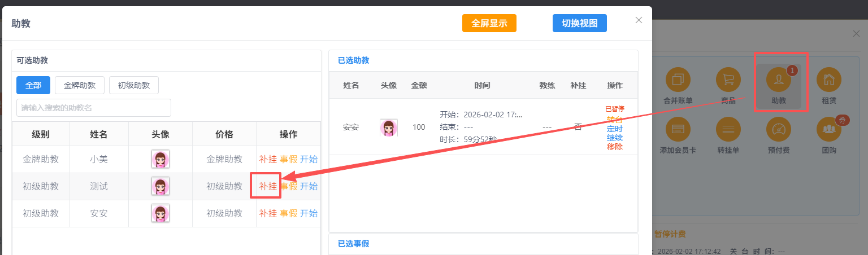The height and width of the screenshot is (255, 868).
Task: Open the 商品 shopping cart icon
Action: coord(728,80)
